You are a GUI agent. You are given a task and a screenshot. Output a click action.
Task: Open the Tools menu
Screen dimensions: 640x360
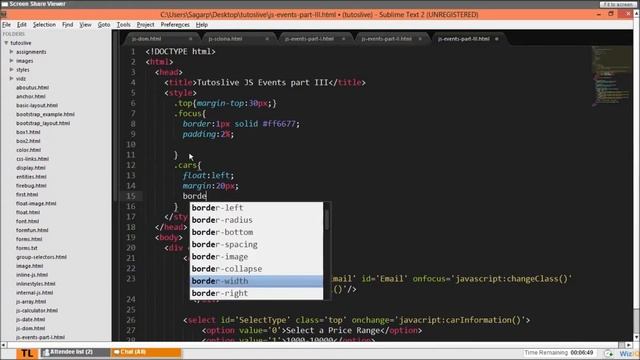123,25
